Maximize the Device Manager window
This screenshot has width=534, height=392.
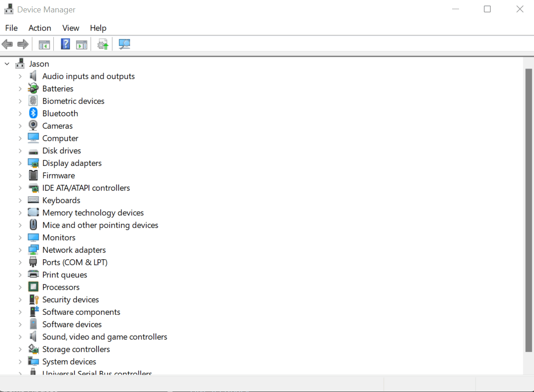(x=488, y=9)
